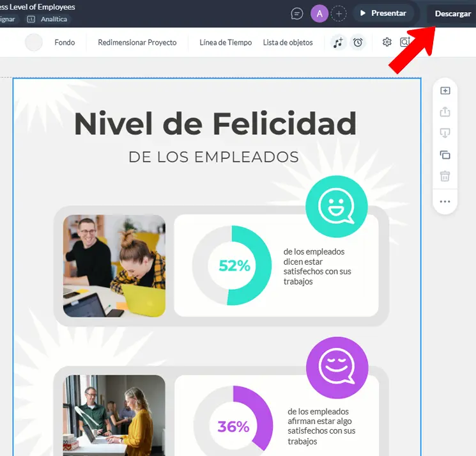Click the project title Level of Employees
The height and width of the screenshot is (456, 476).
point(37,7)
